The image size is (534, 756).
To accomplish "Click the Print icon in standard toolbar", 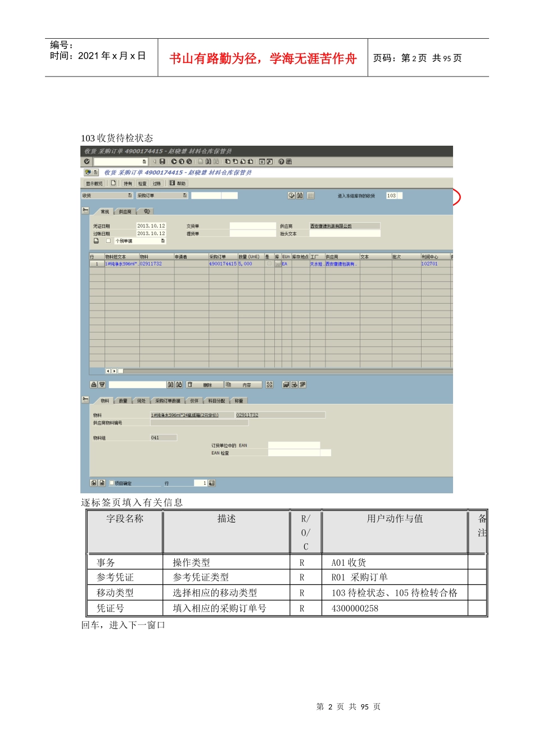I will (x=201, y=161).
